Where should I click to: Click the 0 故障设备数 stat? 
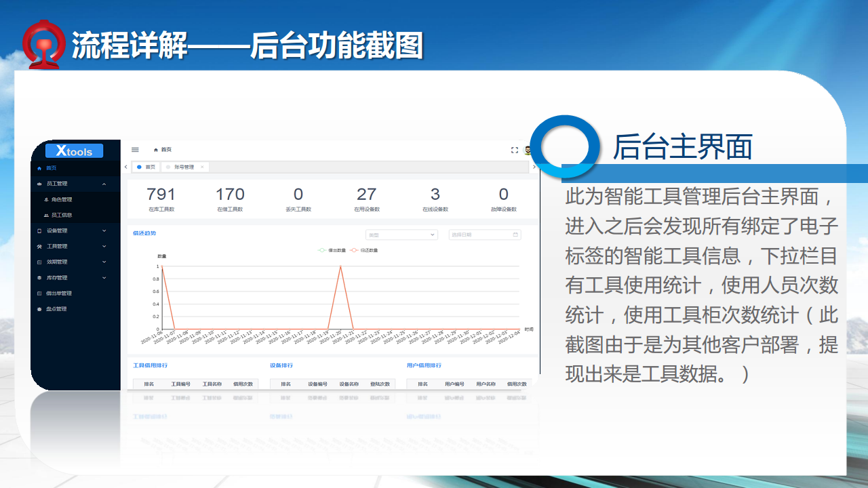pos(504,199)
